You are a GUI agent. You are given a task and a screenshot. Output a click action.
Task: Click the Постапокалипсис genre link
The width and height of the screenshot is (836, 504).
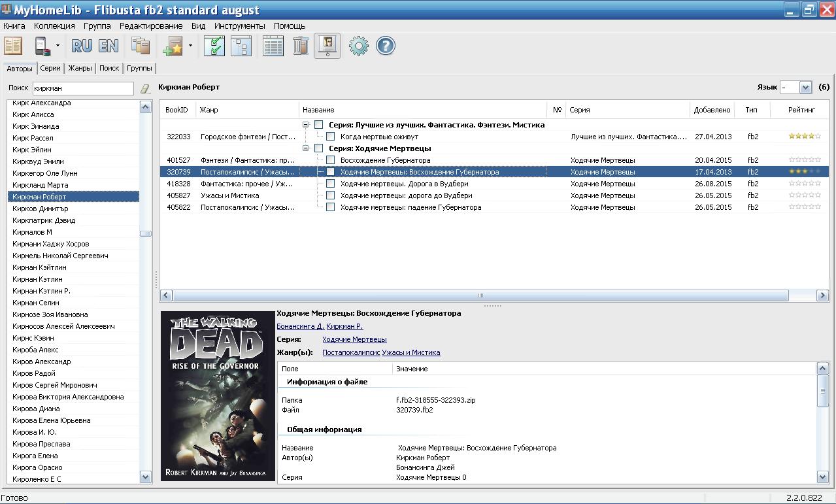coord(351,352)
